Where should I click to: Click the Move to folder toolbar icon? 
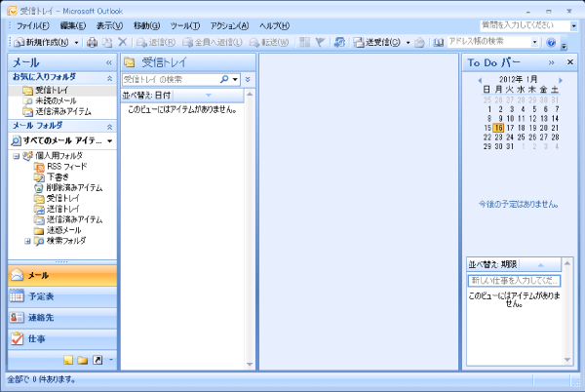coord(107,43)
